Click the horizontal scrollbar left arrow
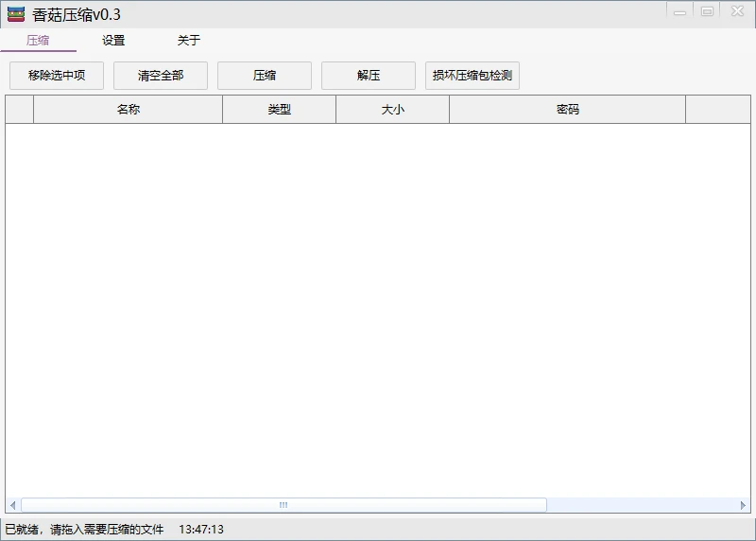 pyautogui.click(x=12, y=505)
